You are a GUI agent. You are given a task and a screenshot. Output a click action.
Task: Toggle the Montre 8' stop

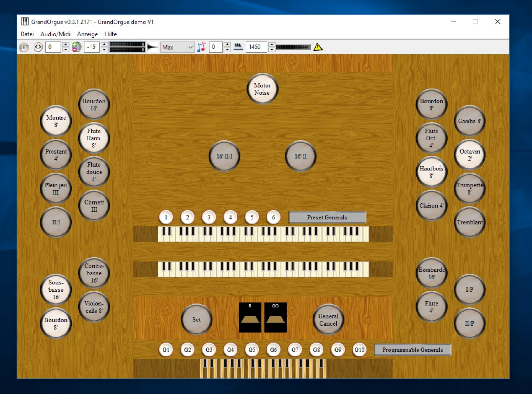coord(56,121)
